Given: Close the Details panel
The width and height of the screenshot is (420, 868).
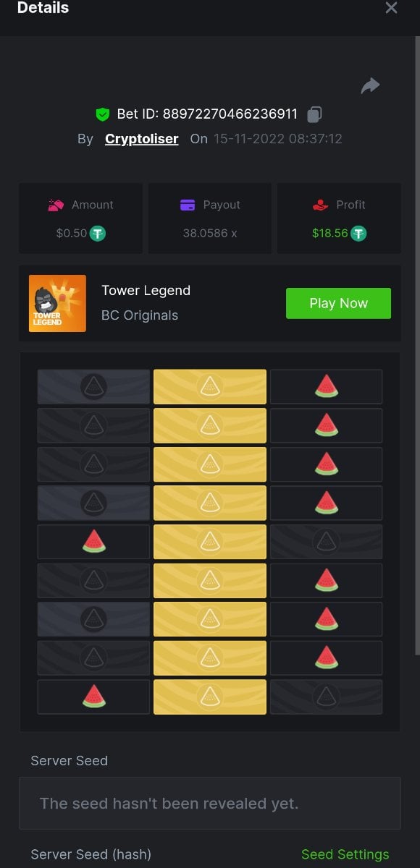Looking at the screenshot, I should point(391,8).
